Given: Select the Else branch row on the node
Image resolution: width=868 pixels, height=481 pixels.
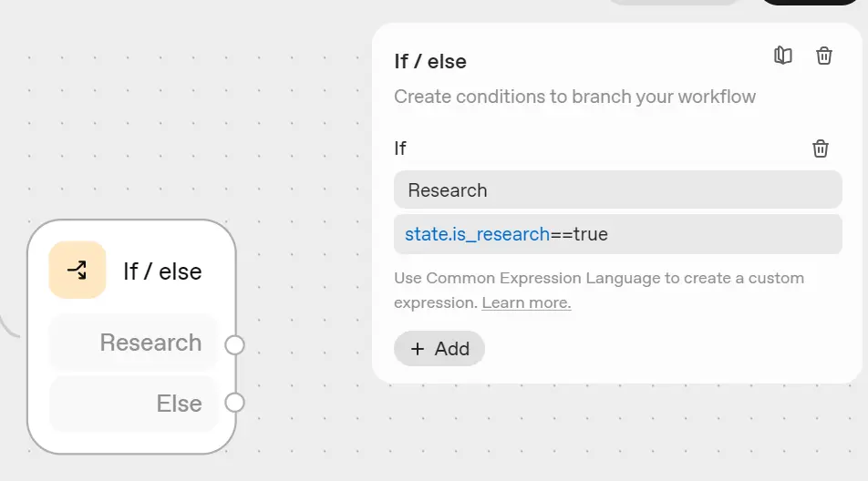Looking at the screenshot, I should point(134,404).
